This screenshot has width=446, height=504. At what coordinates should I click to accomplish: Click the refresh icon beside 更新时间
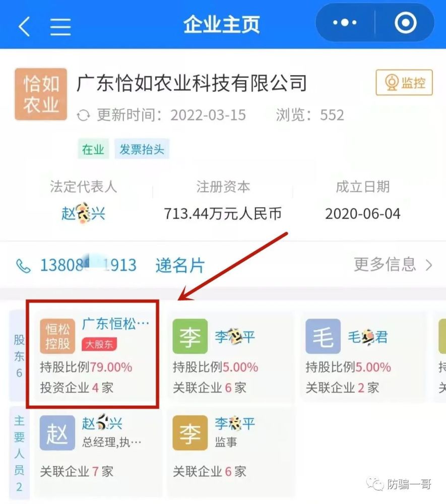pyautogui.click(x=84, y=115)
